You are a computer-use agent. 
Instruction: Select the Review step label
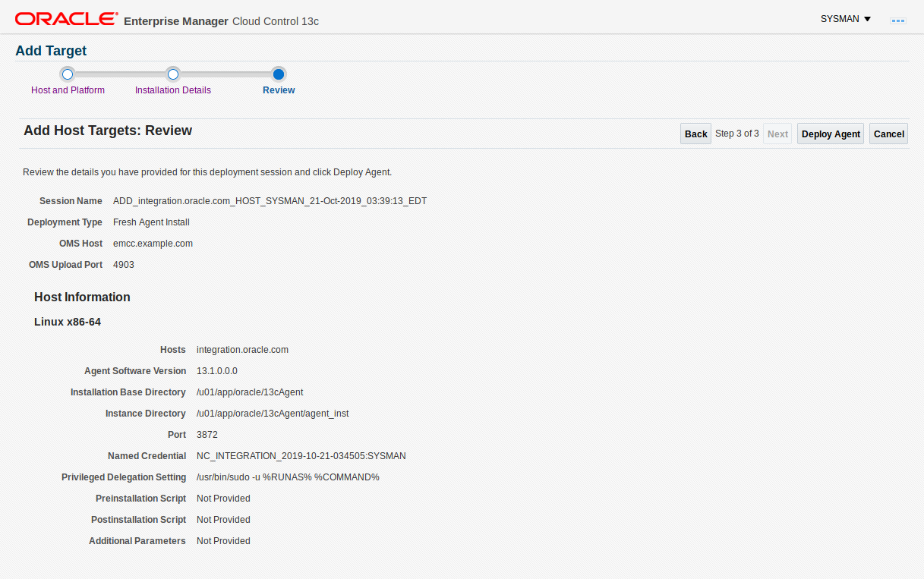coord(279,90)
